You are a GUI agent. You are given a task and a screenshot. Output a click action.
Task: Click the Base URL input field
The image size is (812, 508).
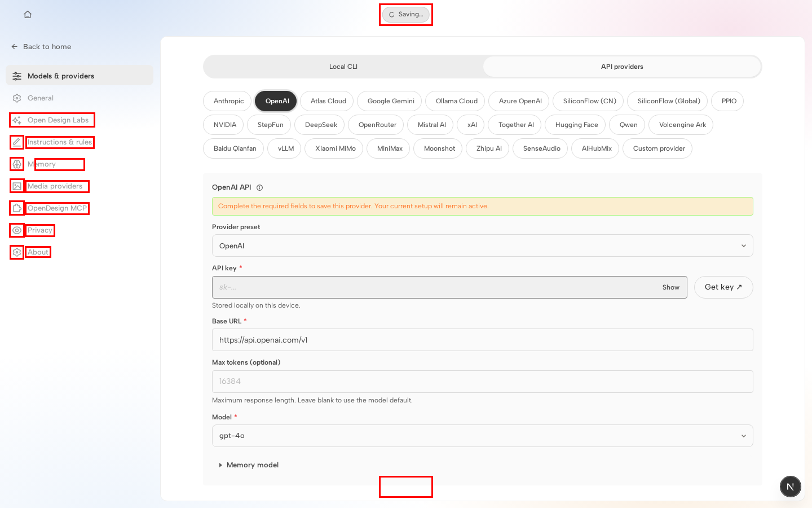coord(483,340)
